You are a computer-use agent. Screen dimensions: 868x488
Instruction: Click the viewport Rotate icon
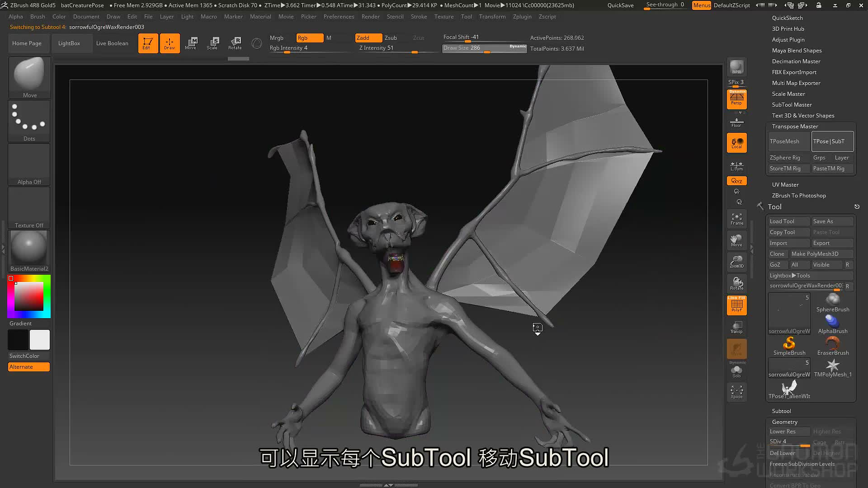pyautogui.click(x=736, y=284)
